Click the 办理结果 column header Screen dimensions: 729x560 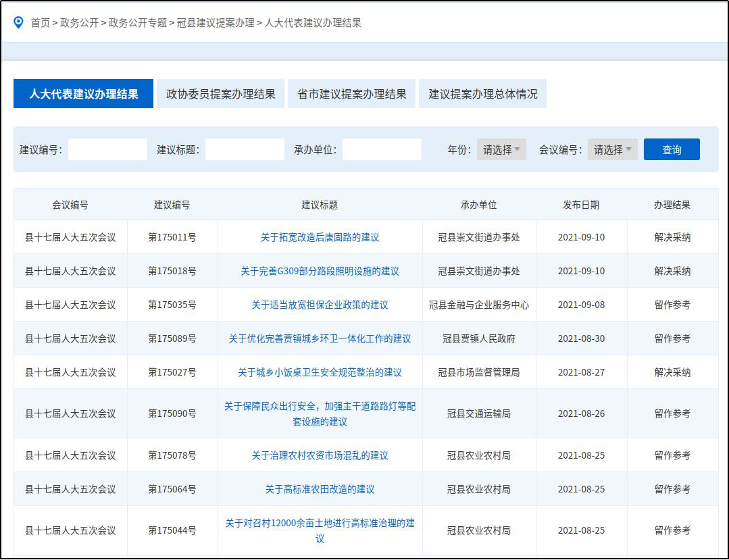point(672,205)
